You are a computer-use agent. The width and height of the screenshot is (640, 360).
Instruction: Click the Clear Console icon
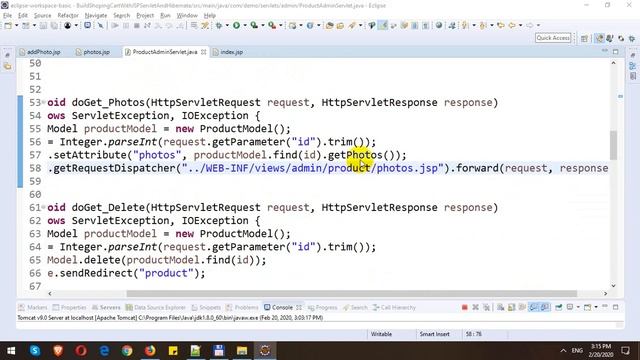point(500,307)
